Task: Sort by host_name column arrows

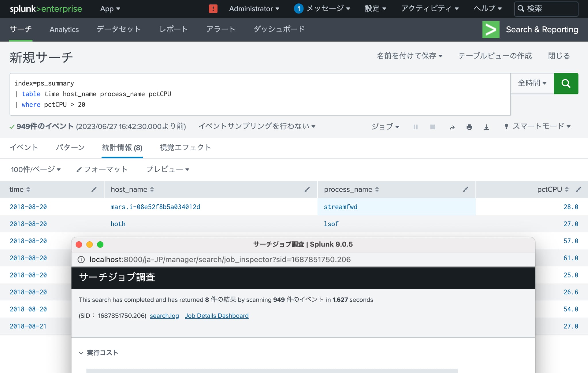Action: coord(152,189)
